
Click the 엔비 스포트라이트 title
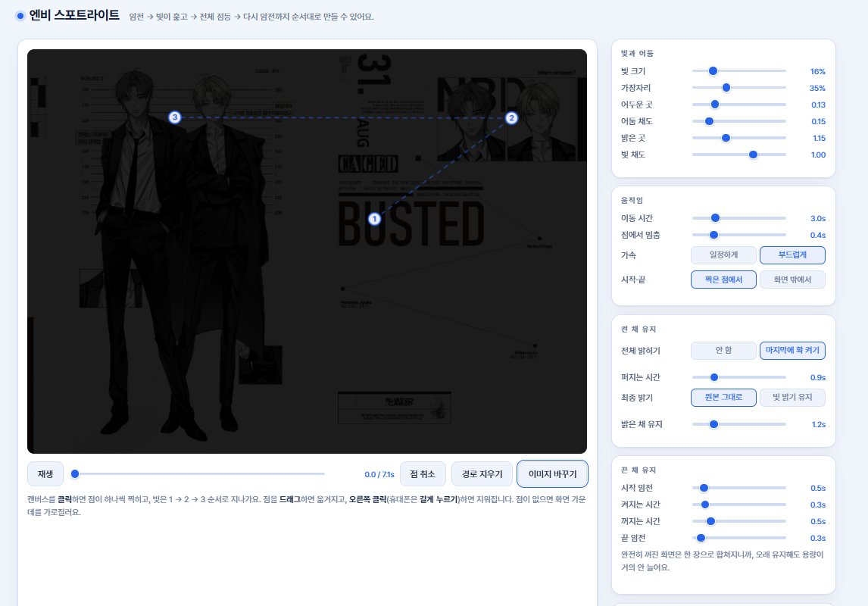tap(74, 15)
